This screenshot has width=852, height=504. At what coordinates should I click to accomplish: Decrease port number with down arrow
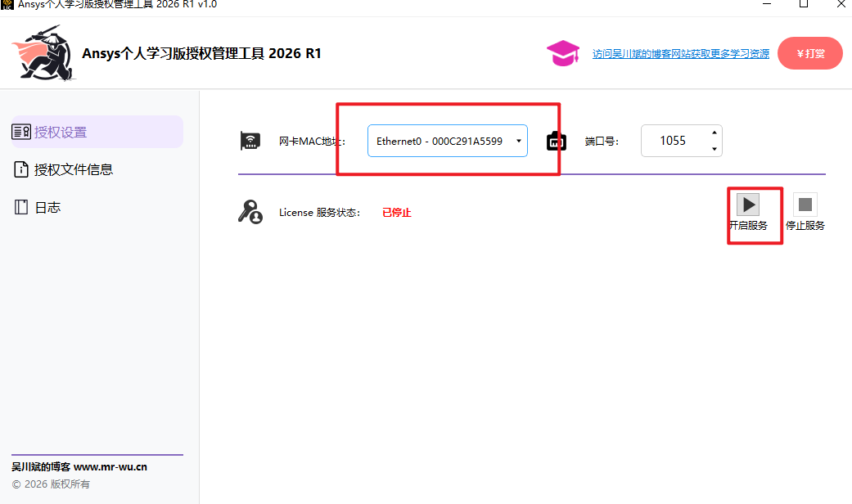pyautogui.click(x=714, y=149)
